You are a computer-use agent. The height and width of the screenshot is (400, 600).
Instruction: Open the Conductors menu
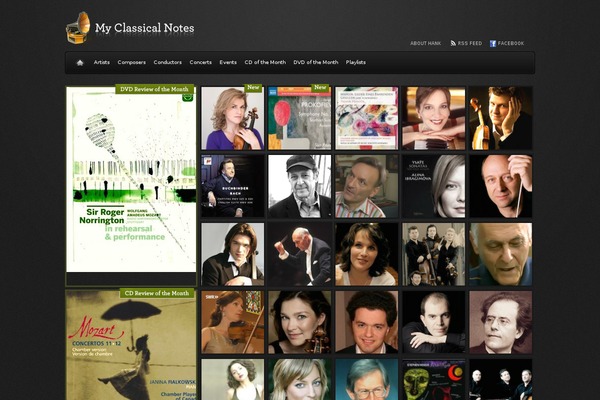pos(168,62)
